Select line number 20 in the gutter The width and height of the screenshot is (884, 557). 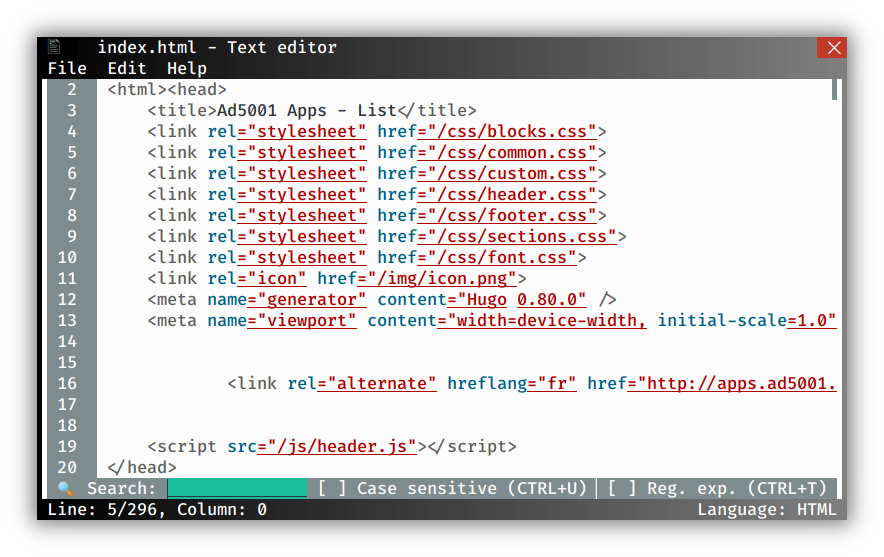coord(67,467)
